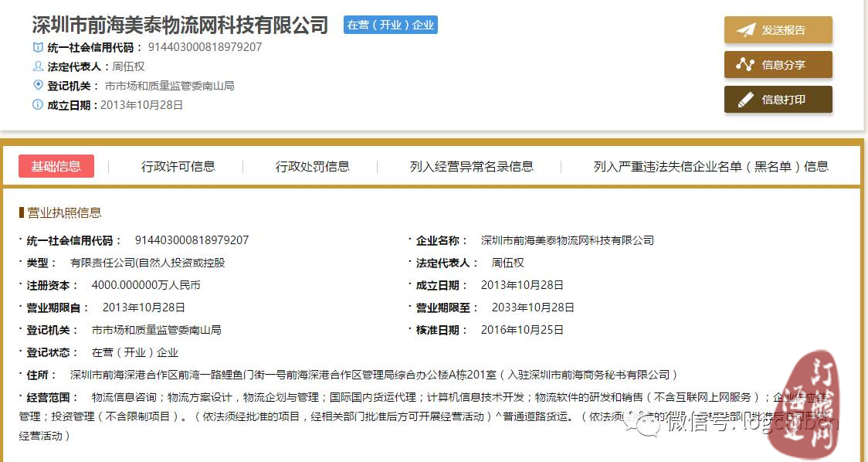Click header founding date 2013年10月28日
The width and height of the screenshot is (868, 462).
(142, 105)
